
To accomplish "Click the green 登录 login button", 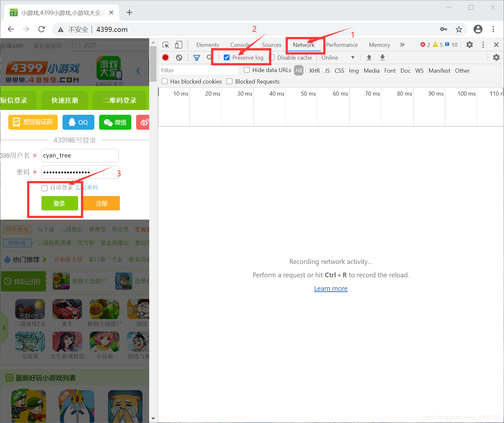I will point(60,203).
